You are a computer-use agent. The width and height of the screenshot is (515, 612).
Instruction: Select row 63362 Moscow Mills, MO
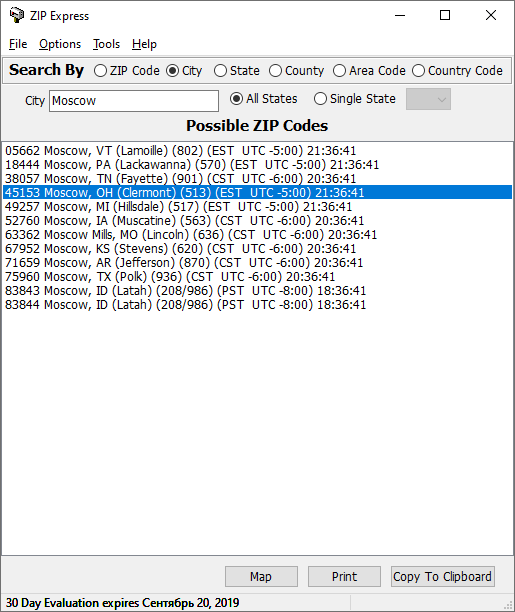click(x=257, y=235)
